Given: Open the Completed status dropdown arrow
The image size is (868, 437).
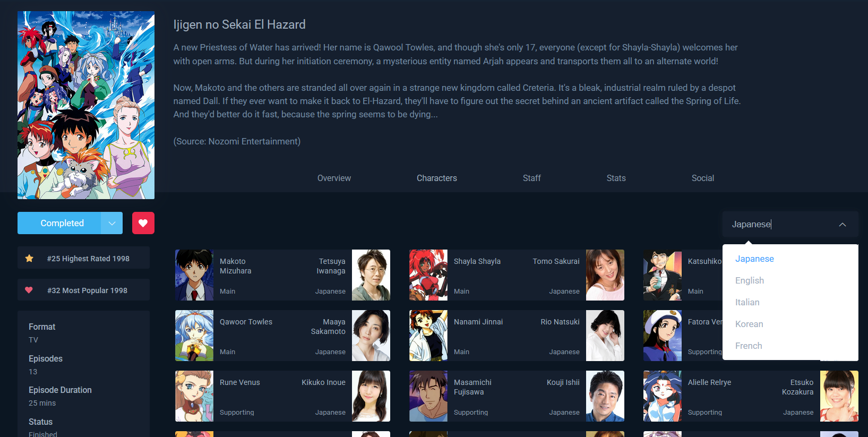Looking at the screenshot, I should coord(111,223).
